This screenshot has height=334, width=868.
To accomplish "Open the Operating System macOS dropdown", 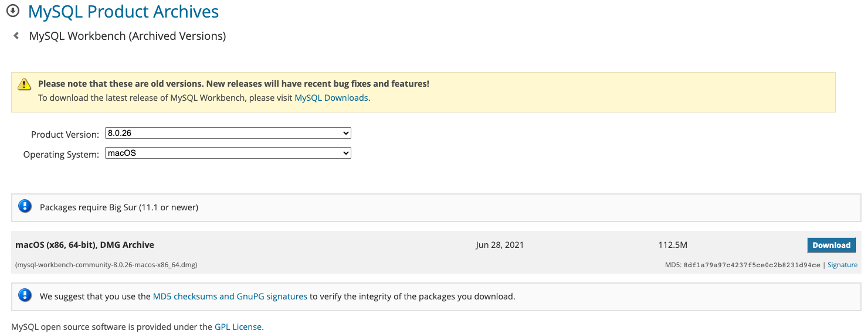I will pos(228,153).
